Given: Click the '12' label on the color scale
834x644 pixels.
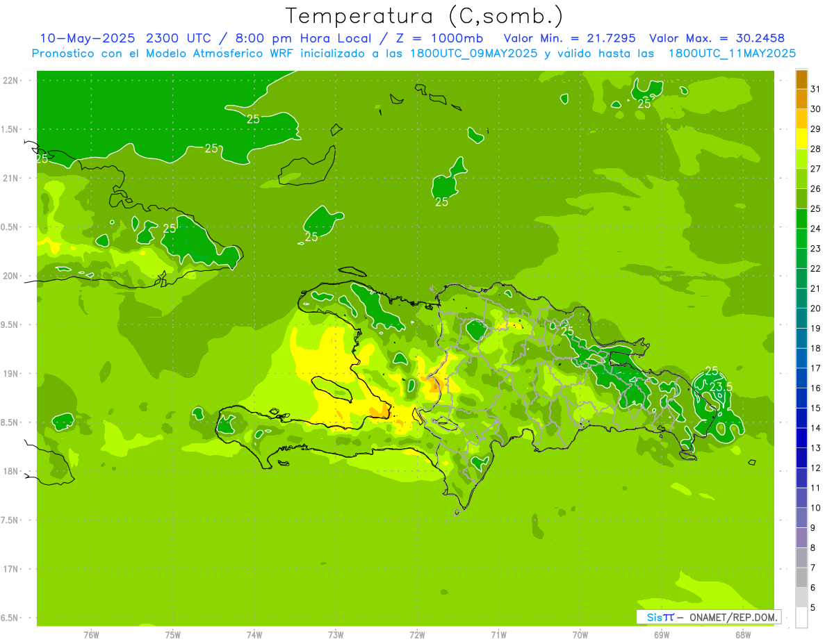Looking at the screenshot, I should (816, 468).
